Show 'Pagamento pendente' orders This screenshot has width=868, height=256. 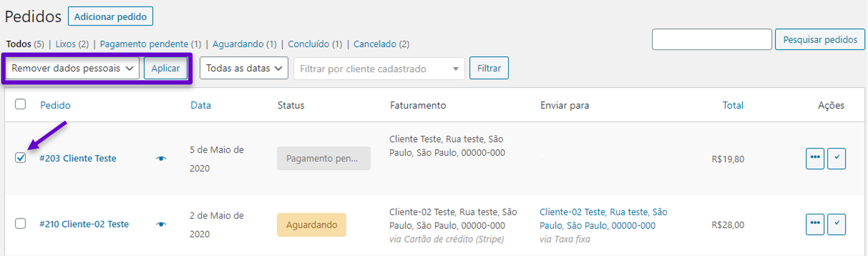click(x=145, y=44)
